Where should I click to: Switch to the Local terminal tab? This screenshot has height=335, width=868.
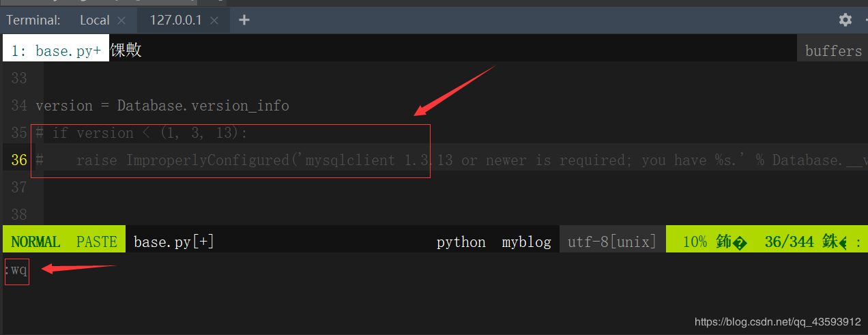pyautogui.click(x=94, y=20)
